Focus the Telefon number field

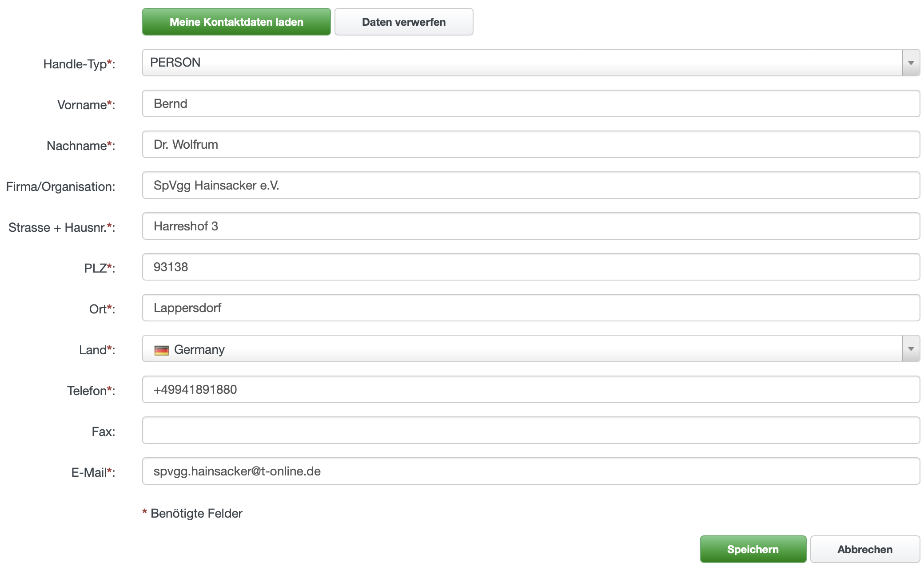[531, 390]
